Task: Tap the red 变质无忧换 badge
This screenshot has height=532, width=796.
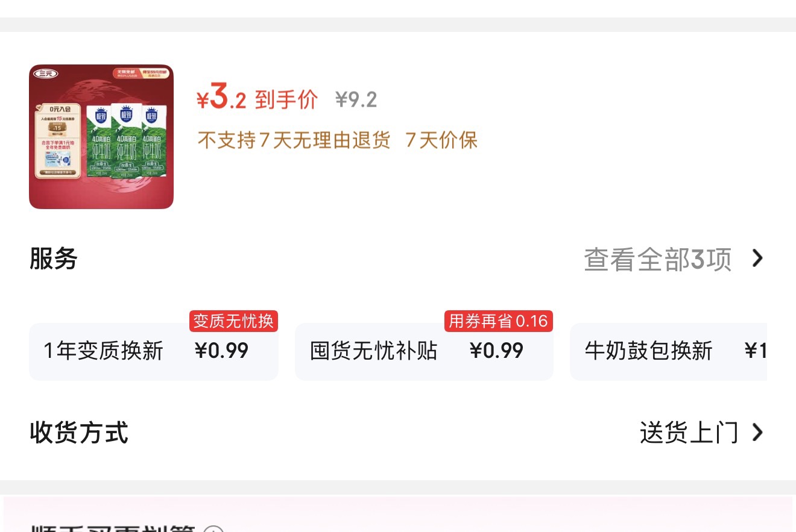Action: 233,321
